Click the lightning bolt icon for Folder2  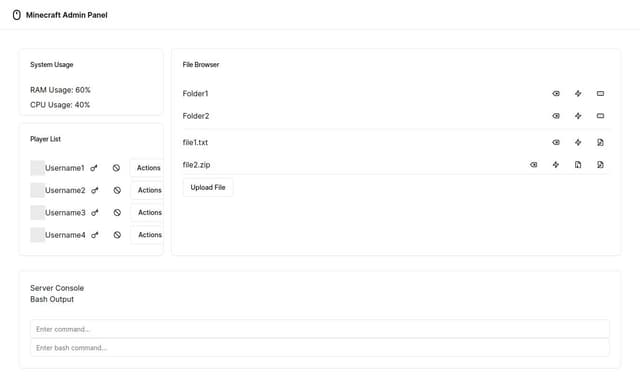[x=578, y=116]
